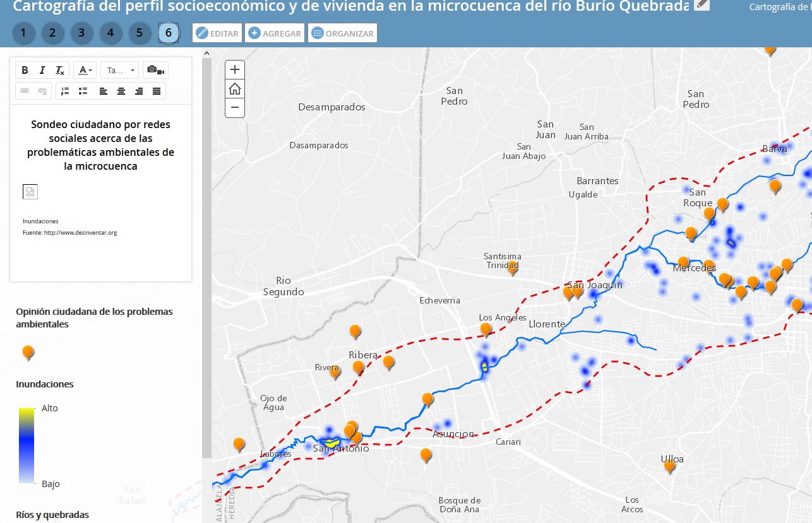Click the ORGANIZAR button
Screen dimensions: 812x523
click(x=342, y=33)
